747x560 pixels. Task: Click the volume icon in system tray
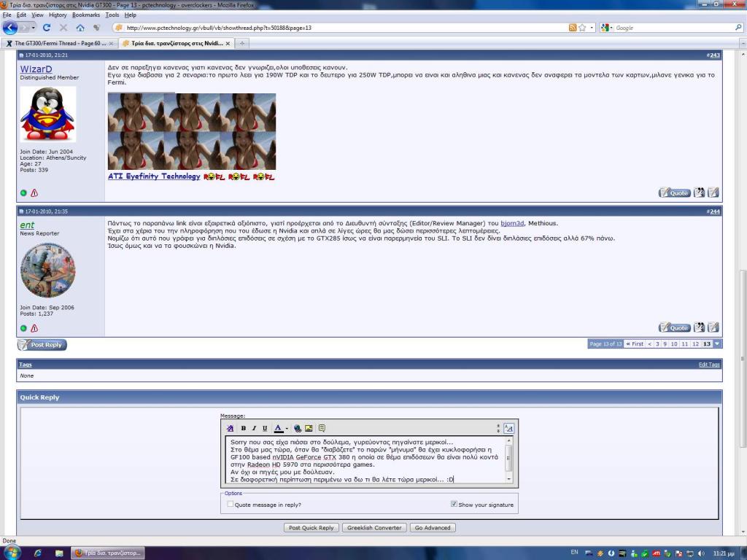pyautogui.click(x=701, y=553)
